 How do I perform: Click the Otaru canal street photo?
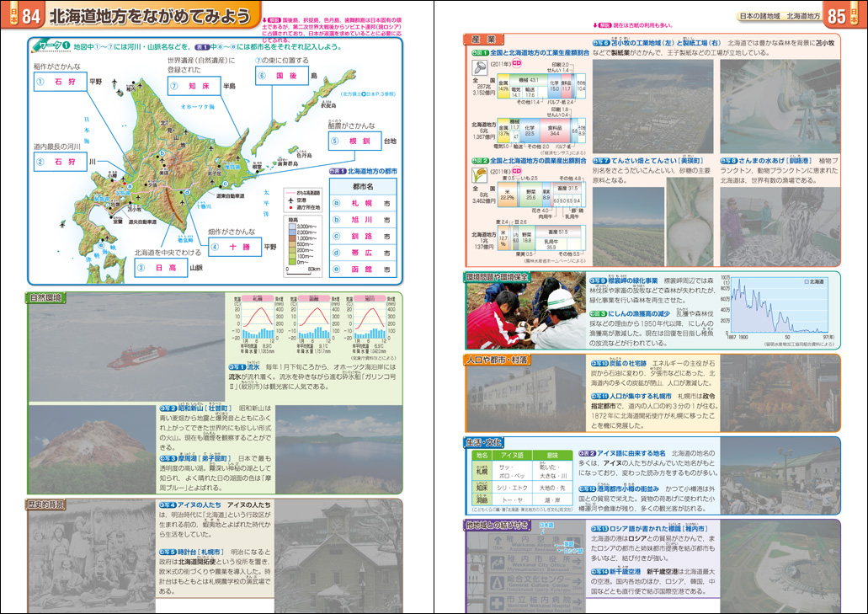780,477
